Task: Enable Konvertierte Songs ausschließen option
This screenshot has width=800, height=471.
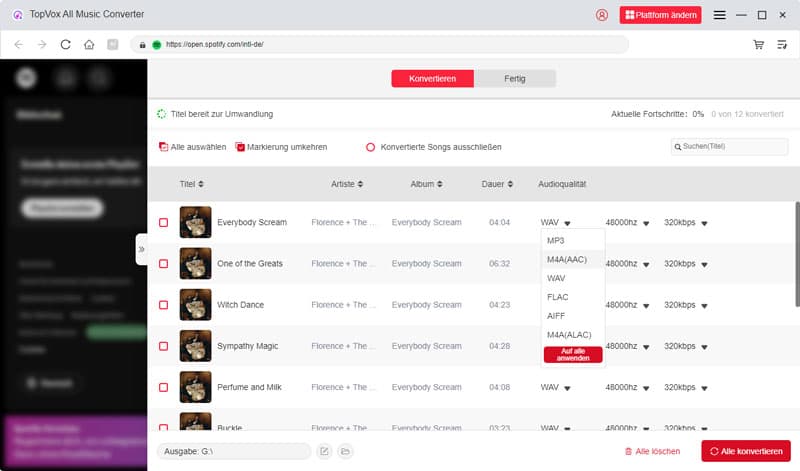Action: pyautogui.click(x=371, y=147)
